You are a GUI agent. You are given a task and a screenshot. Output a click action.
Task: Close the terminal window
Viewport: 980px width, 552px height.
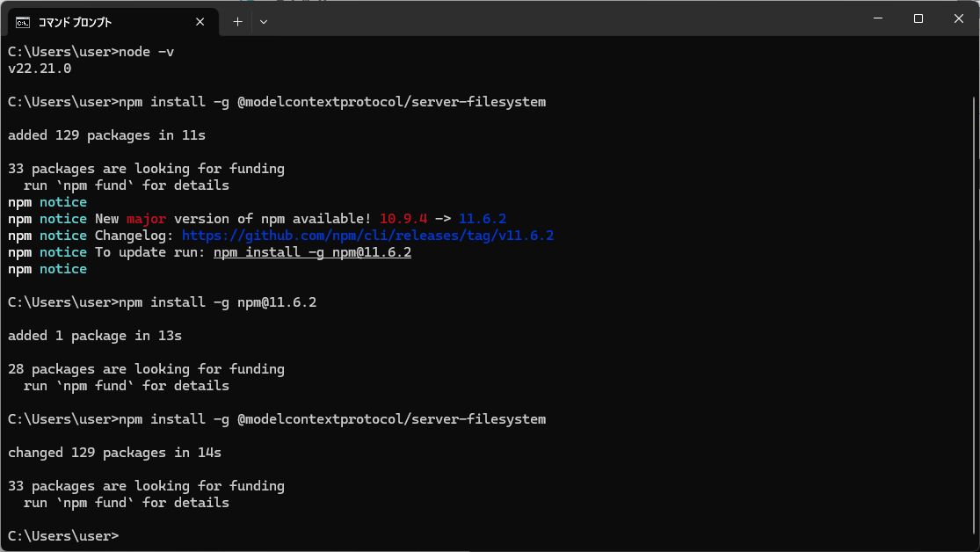click(958, 18)
